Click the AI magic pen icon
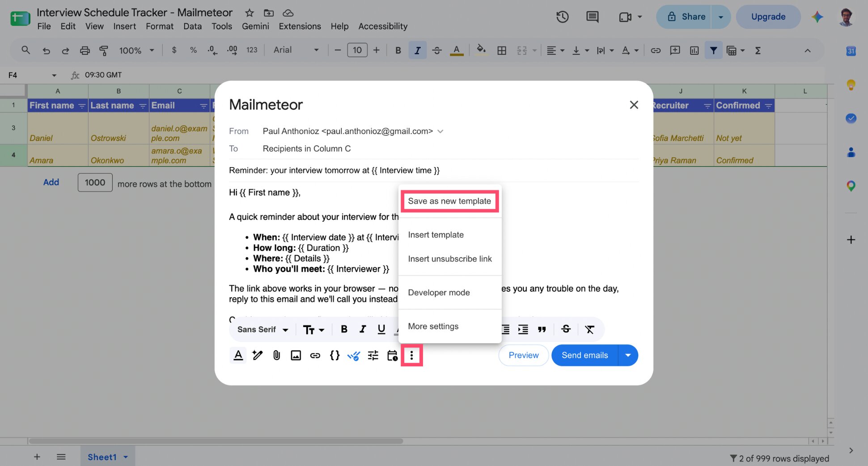This screenshot has height=466, width=868. (258, 356)
